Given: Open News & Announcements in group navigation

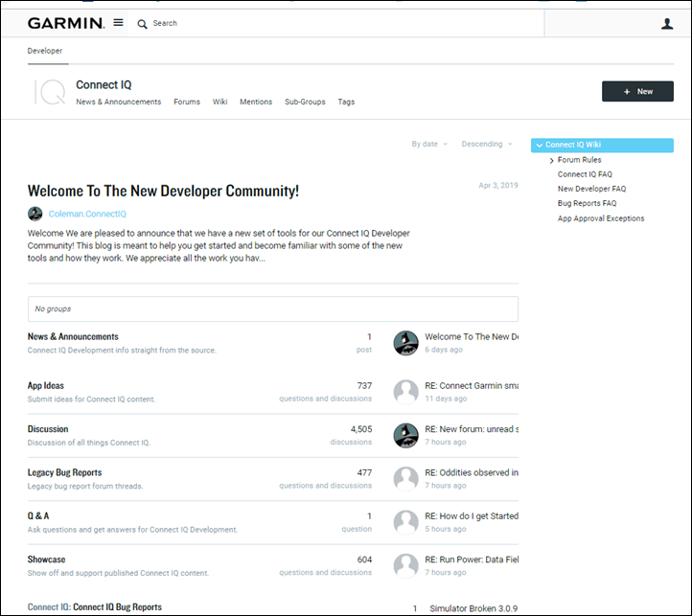Looking at the screenshot, I should (x=118, y=102).
